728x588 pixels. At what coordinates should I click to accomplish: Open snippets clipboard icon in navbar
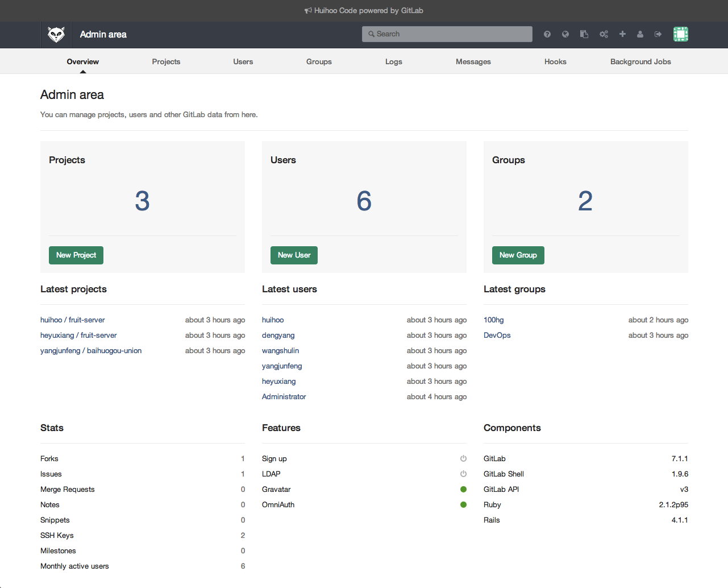(x=584, y=34)
